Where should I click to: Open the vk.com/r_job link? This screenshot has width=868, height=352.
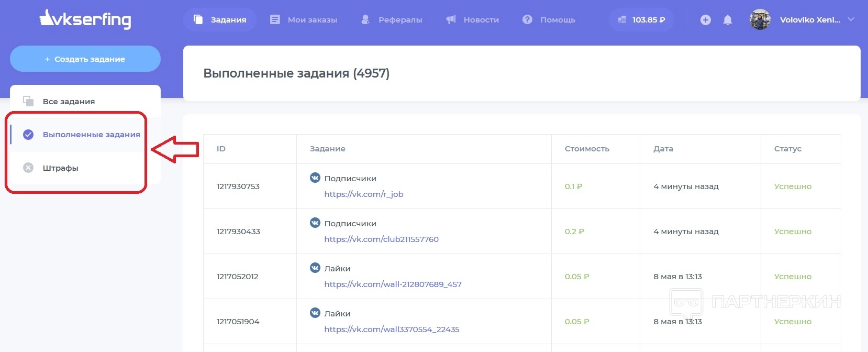pos(363,194)
